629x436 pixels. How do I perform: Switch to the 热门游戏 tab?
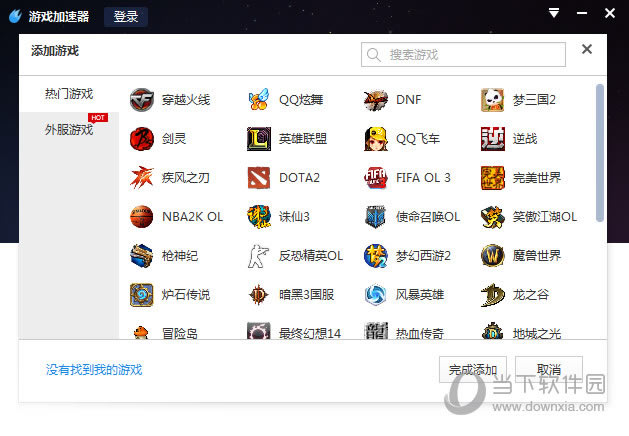pyautogui.click(x=69, y=94)
